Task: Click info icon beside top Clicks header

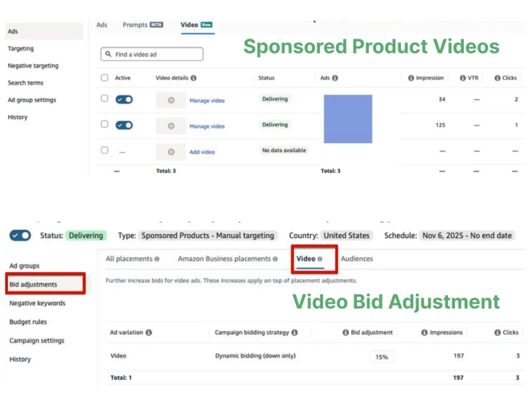Action: point(498,78)
